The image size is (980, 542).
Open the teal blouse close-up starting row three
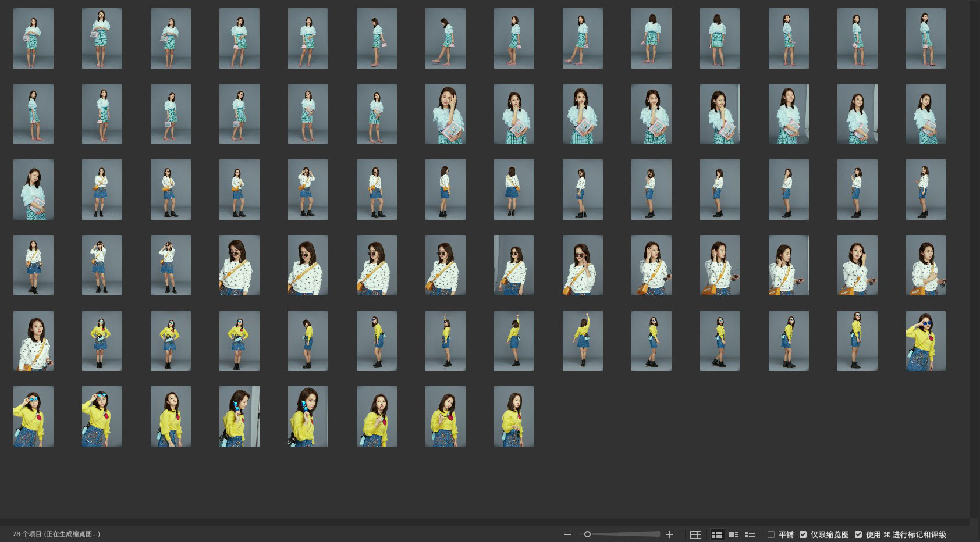coord(33,190)
